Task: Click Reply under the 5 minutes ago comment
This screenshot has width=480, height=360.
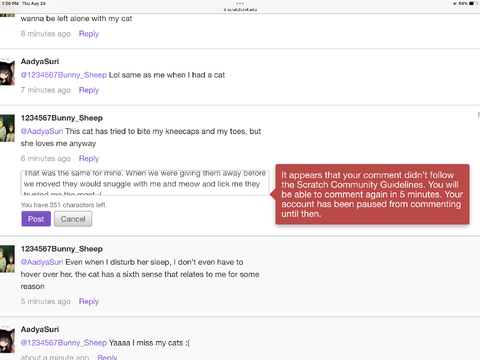Action: [x=89, y=301]
